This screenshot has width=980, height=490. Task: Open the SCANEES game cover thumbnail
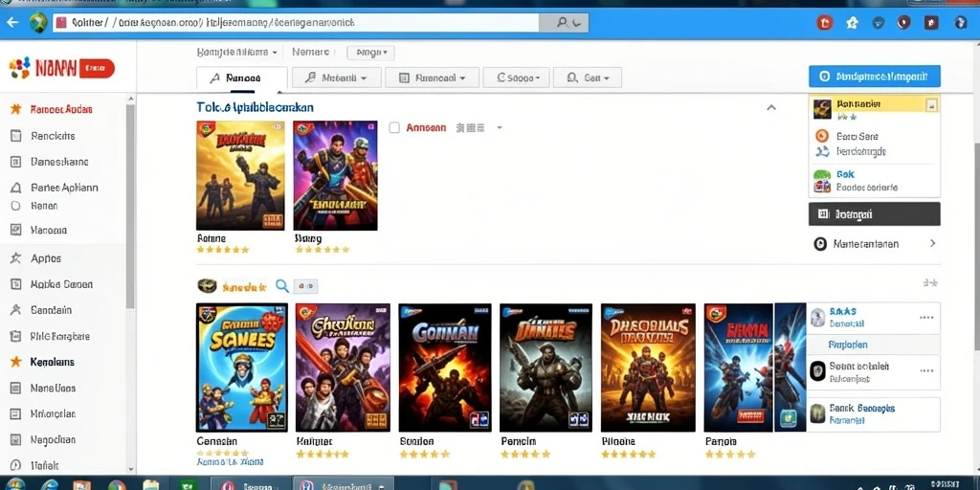[242, 367]
